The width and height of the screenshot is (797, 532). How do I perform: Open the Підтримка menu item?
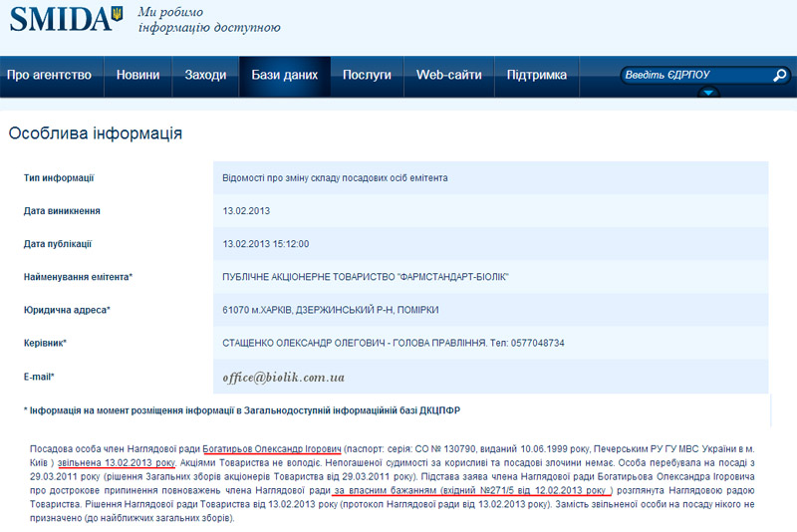(x=537, y=75)
